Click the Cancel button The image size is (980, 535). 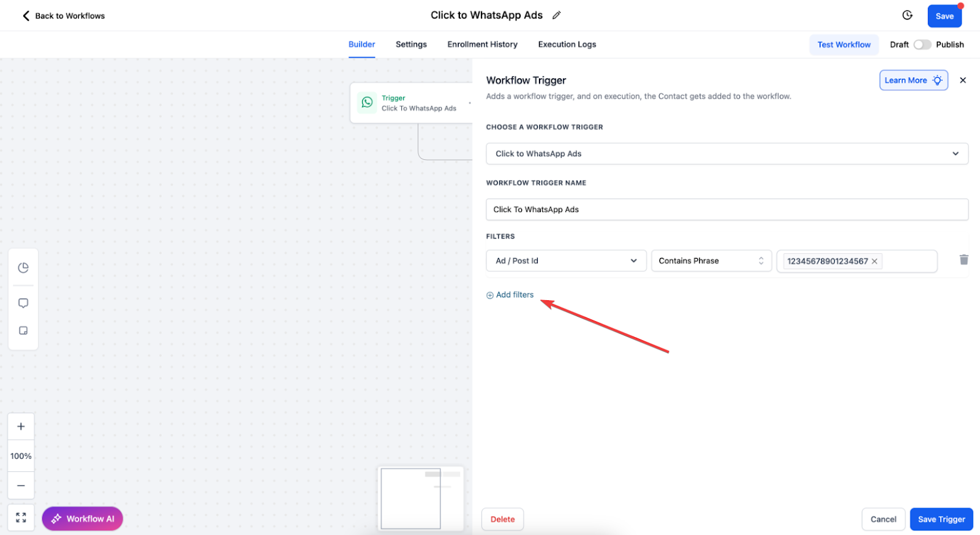point(883,519)
